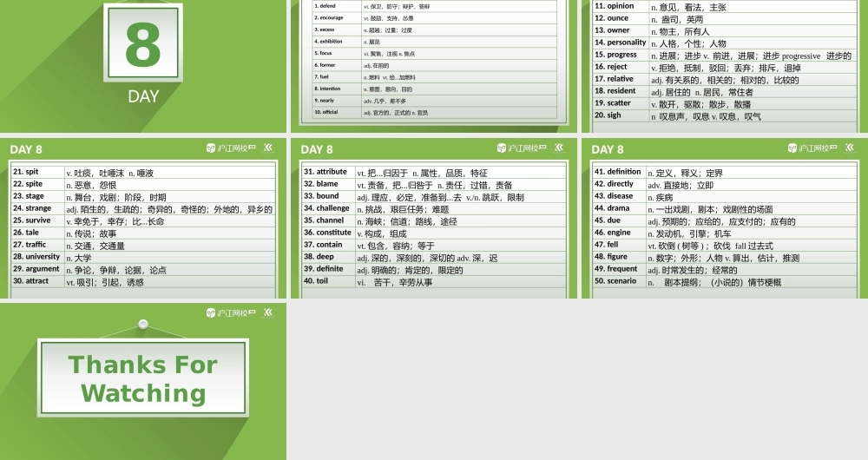Image resolution: width=868 pixels, height=460 pixels.
Task: Click the word '40. toil'
Action: [316, 281]
